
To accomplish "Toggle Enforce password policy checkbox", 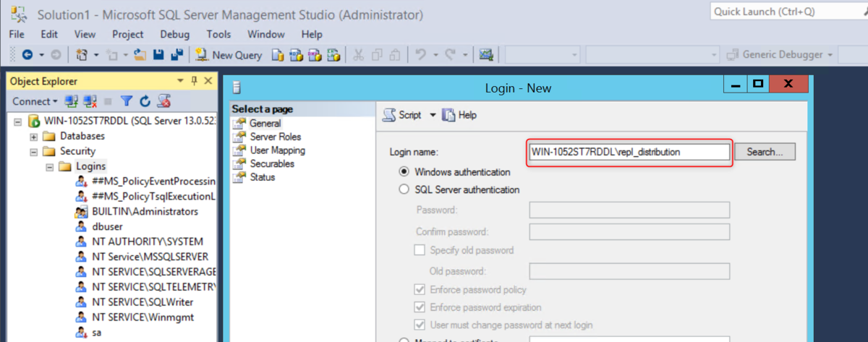I will pos(419,289).
